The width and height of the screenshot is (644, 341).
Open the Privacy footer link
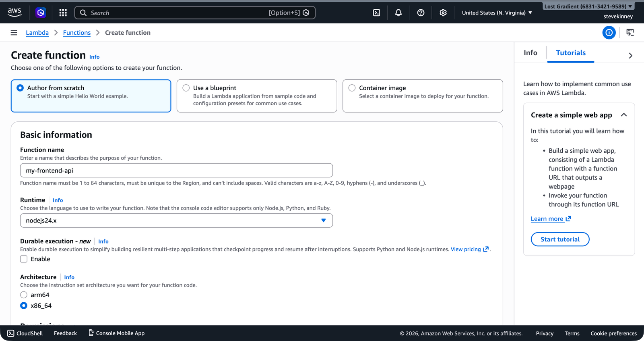pyautogui.click(x=545, y=333)
